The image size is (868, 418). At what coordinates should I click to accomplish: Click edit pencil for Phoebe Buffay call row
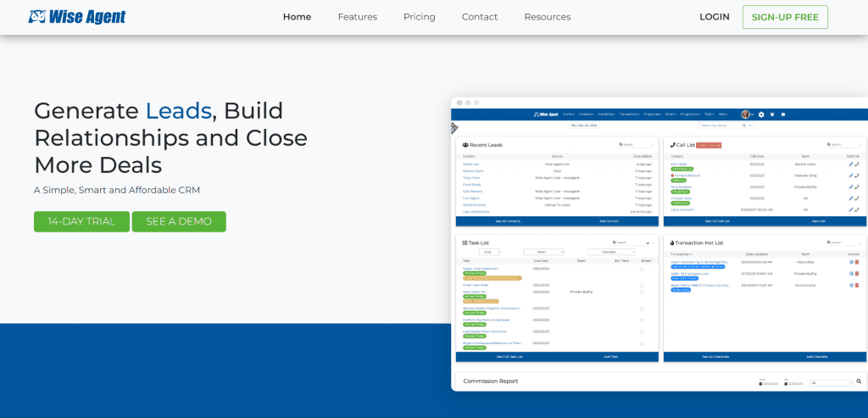(x=851, y=187)
